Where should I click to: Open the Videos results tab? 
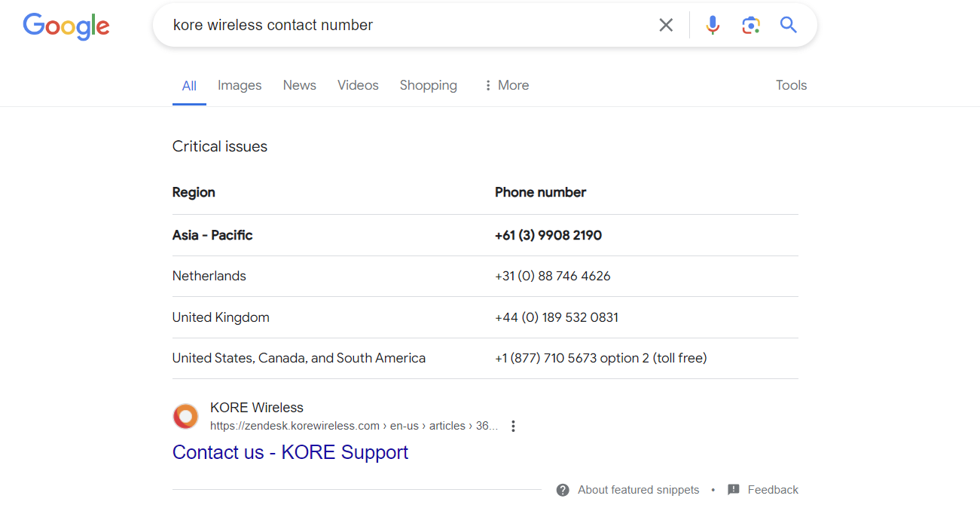pyautogui.click(x=358, y=85)
